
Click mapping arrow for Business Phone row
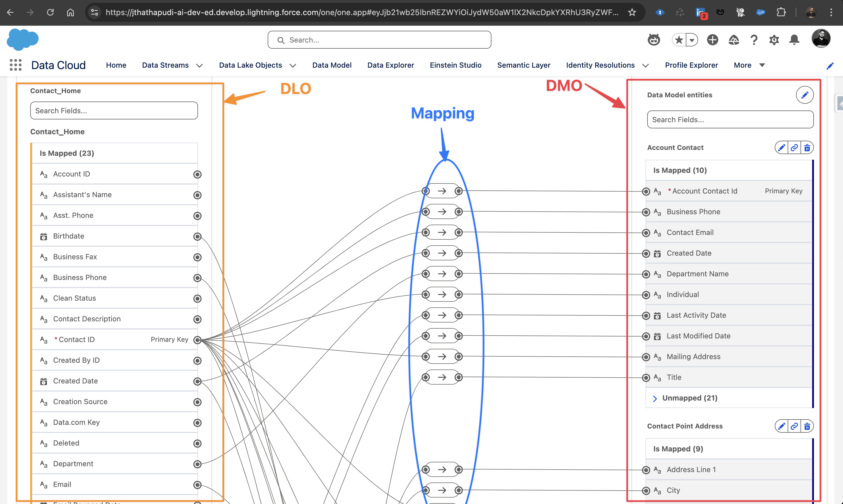442,211
